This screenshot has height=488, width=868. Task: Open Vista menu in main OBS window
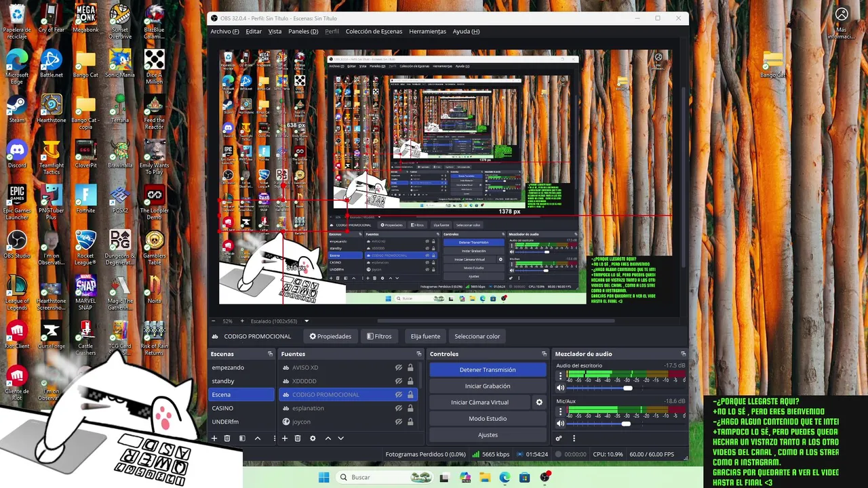tap(275, 31)
